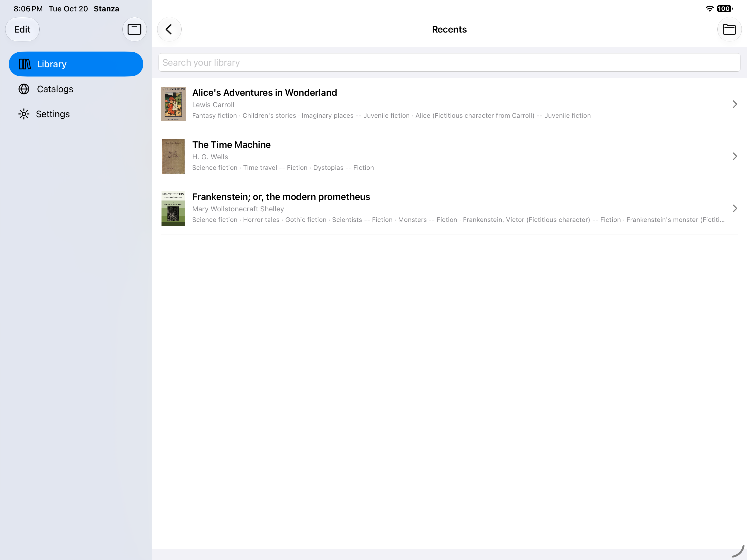Click title Frankenstein; or, the modern prometheus
The height and width of the screenshot is (560, 747).
(281, 197)
